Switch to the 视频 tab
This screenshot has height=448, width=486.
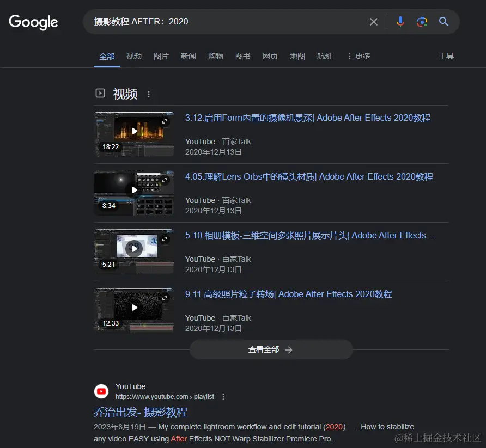(134, 56)
